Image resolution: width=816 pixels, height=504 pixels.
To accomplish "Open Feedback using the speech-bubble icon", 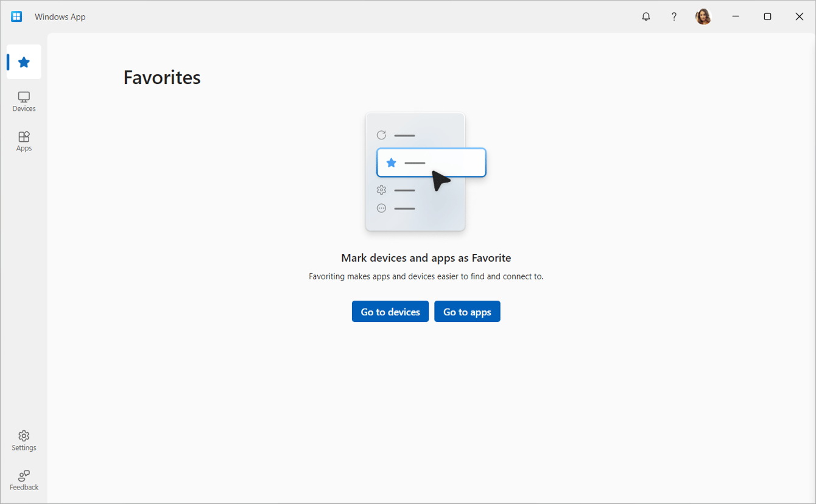I will coord(24,476).
